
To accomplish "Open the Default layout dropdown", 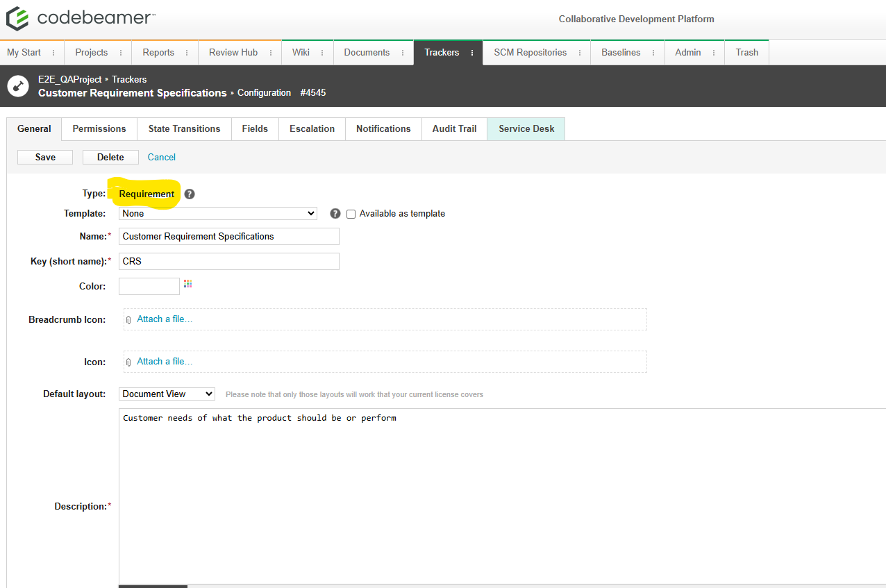I will coord(167,394).
